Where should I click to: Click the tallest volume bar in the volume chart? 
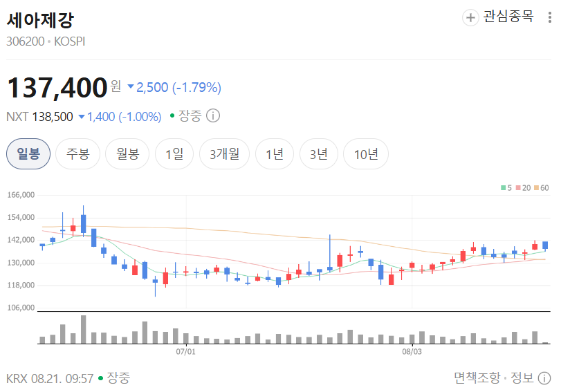tap(84, 329)
